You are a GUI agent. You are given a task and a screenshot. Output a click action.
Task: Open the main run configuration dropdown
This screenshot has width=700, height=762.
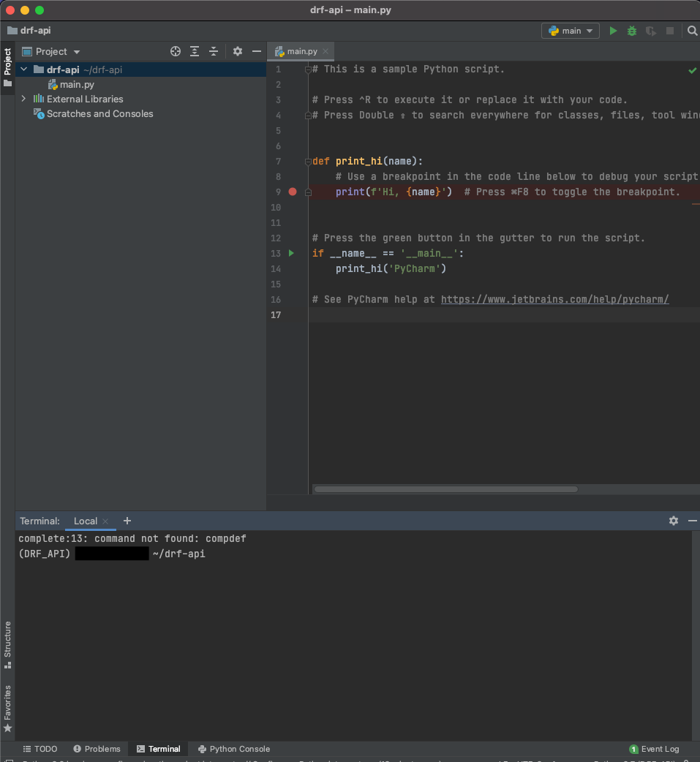click(x=588, y=30)
